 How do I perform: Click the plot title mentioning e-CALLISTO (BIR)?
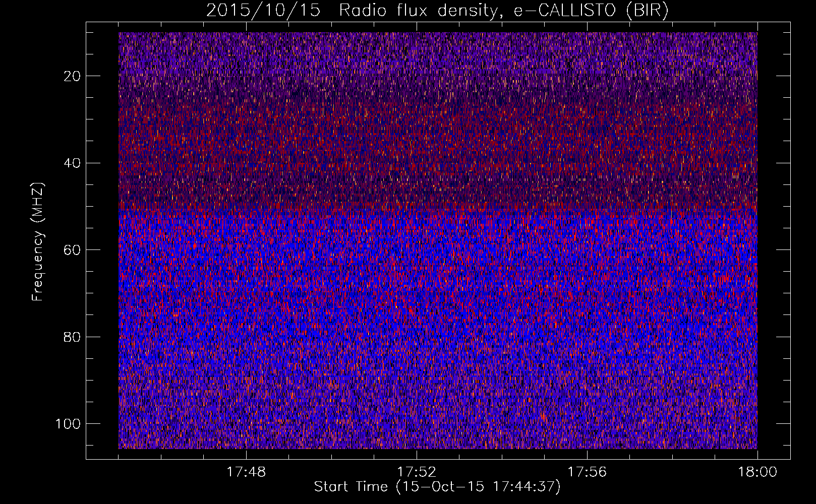click(437, 10)
